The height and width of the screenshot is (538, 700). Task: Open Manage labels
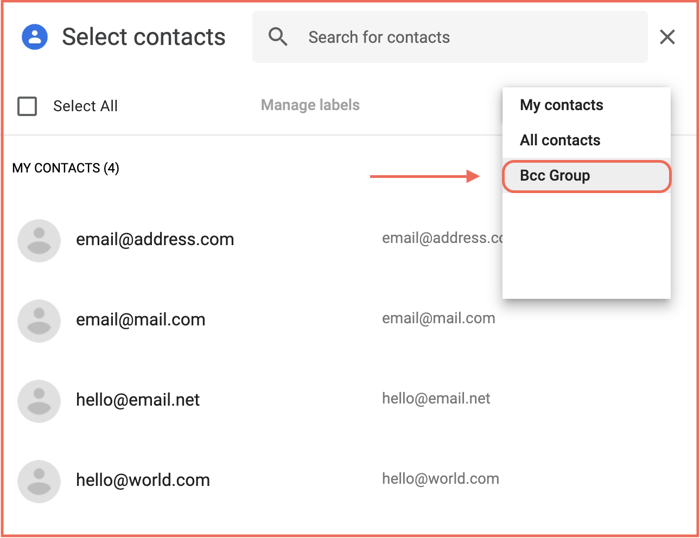pyautogui.click(x=310, y=105)
